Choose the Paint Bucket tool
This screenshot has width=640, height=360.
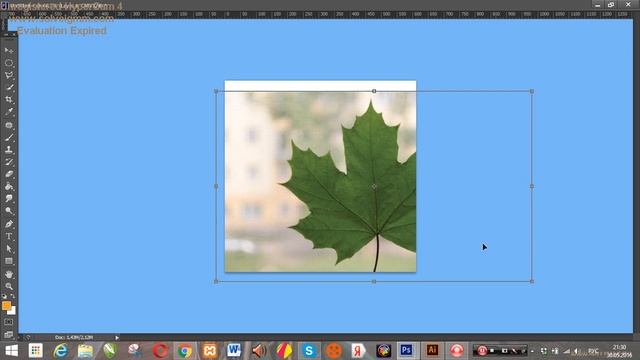pos(9,187)
